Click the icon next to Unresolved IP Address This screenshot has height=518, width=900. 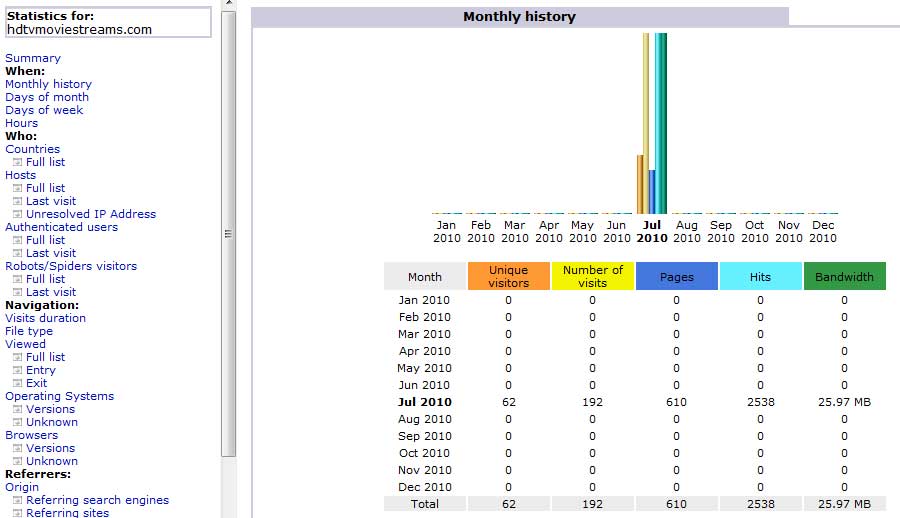[17, 214]
